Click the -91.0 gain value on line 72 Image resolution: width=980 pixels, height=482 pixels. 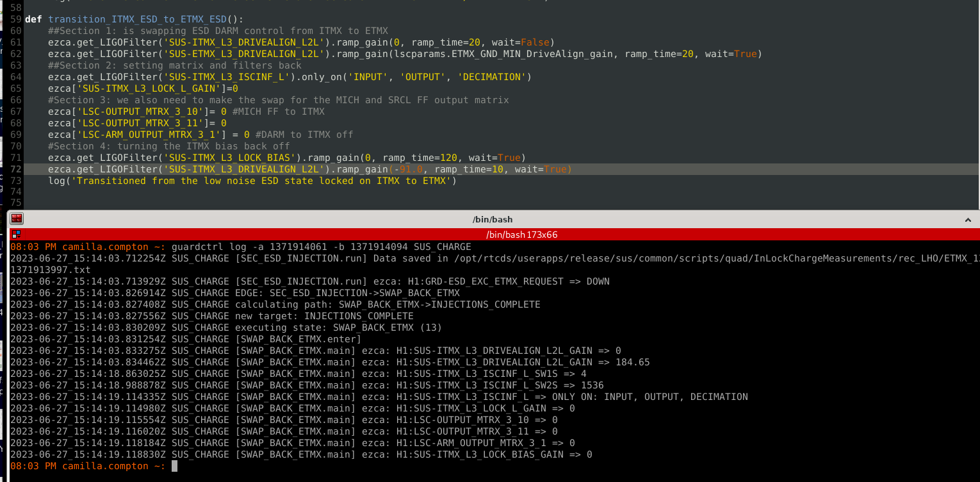pyautogui.click(x=411, y=169)
